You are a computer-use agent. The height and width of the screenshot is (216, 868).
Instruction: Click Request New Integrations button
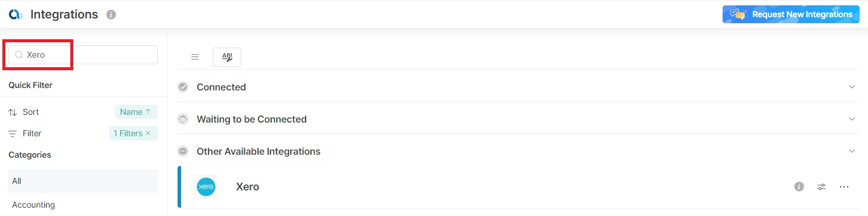point(791,14)
